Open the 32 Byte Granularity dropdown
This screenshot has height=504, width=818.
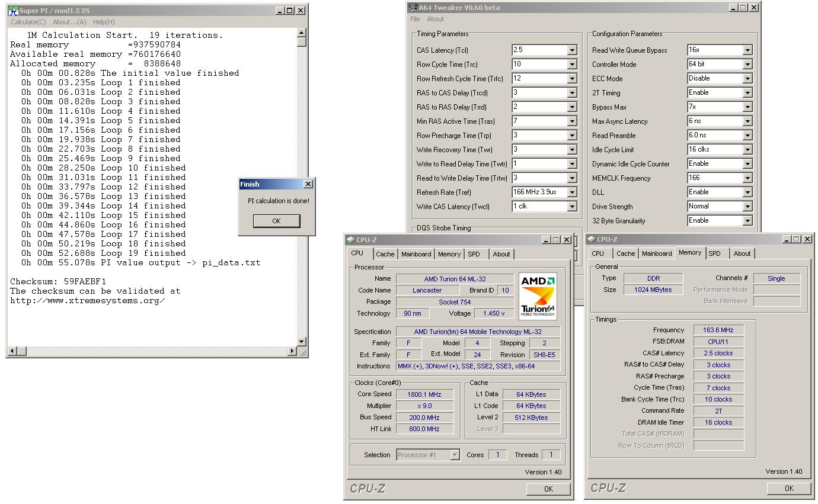747,221
